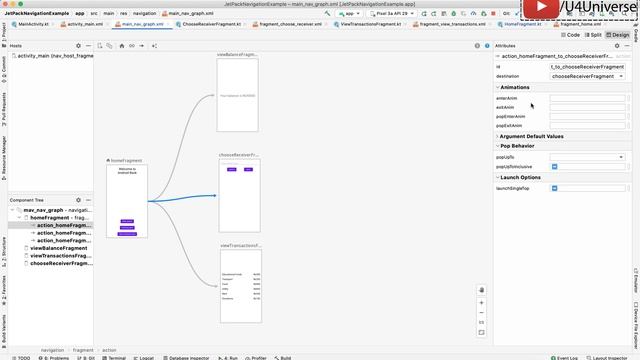
Task: Zoom out with the minus button
Action: pyautogui.click(x=482, y=313)
